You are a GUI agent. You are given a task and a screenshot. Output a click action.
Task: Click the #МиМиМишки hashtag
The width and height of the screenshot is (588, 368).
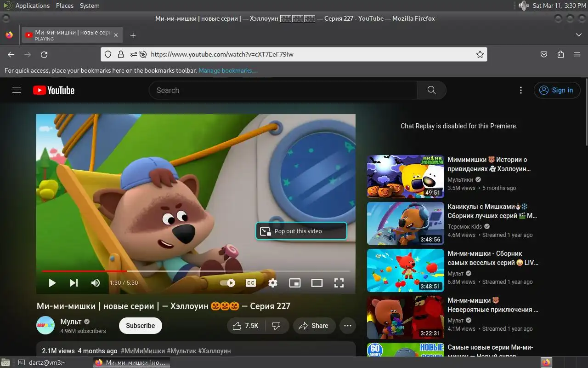[142, 351]
